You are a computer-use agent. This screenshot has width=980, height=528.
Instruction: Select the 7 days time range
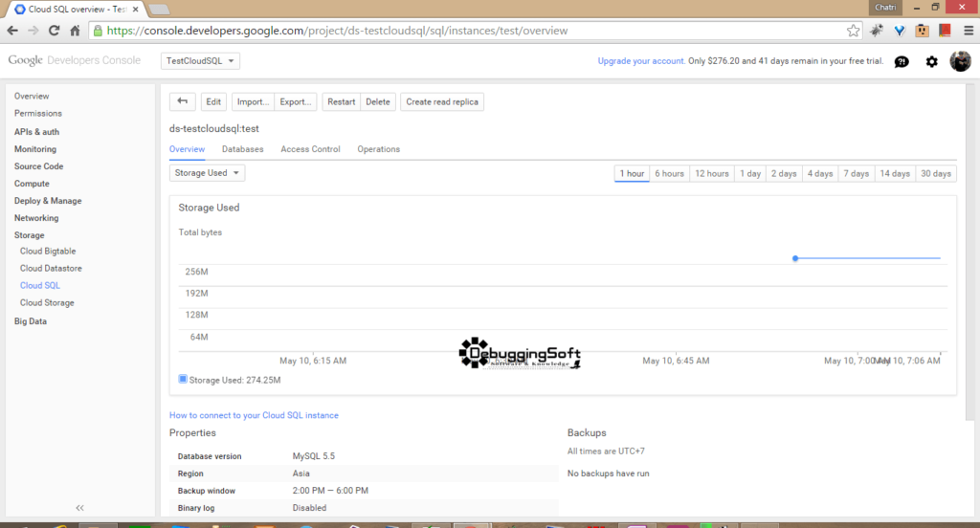(857, 174)
